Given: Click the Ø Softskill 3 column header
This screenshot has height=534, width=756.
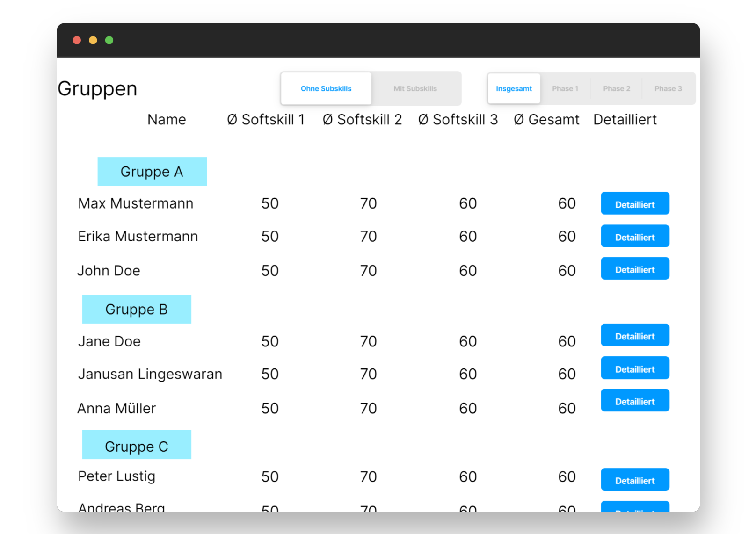Looking at the screenshot, I should click(x=458, y=120).
